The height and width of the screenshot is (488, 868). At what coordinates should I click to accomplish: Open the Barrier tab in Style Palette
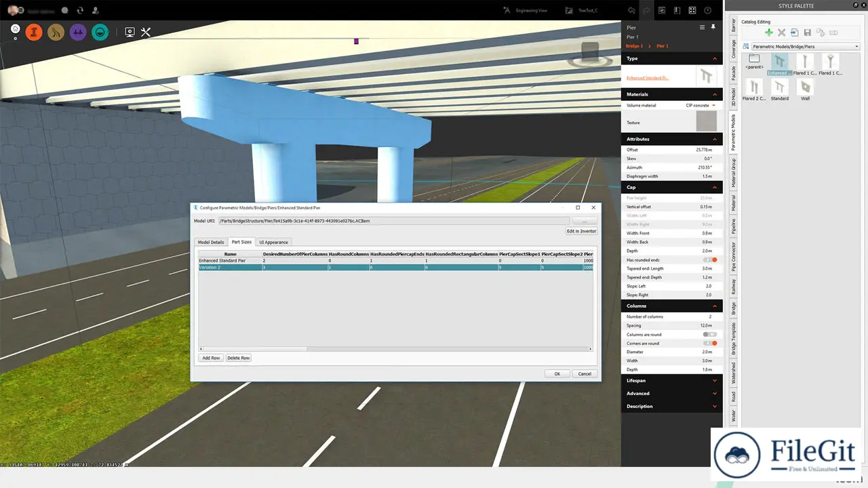[x=733, y=25]
